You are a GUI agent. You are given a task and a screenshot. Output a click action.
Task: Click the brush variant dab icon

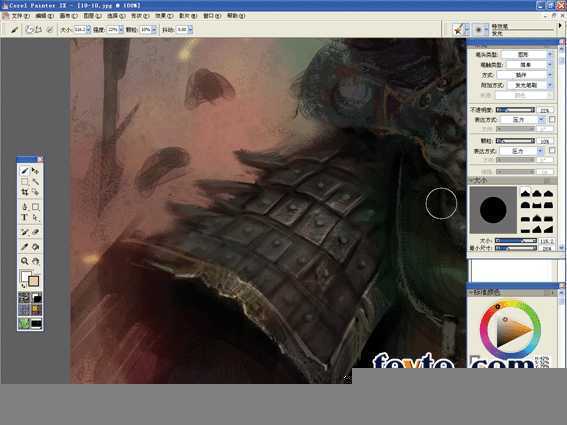pos(479,30)
